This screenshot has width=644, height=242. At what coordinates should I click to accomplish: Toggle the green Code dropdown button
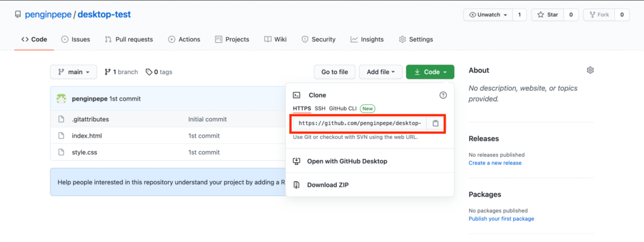point(430,72)
